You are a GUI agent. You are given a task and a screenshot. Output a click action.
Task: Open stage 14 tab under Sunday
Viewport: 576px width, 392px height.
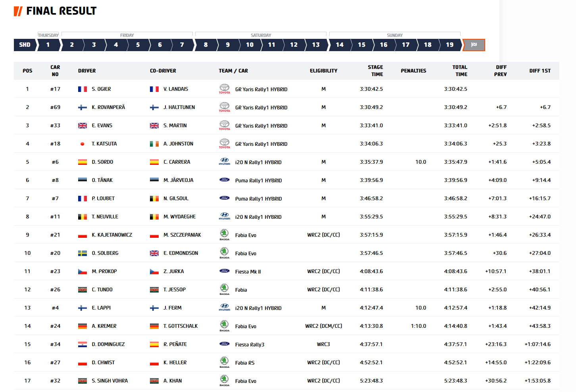point(340,45)
